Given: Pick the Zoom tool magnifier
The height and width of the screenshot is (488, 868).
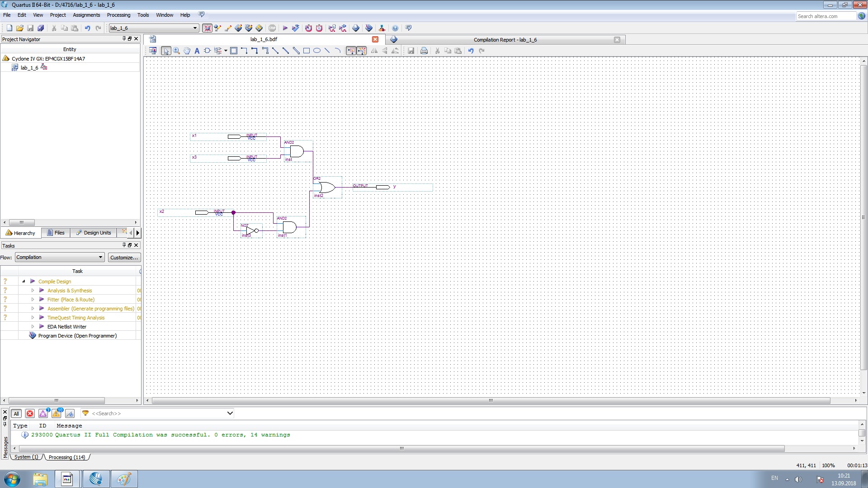Looking at the screenshot, I should (x=176, y=51).
